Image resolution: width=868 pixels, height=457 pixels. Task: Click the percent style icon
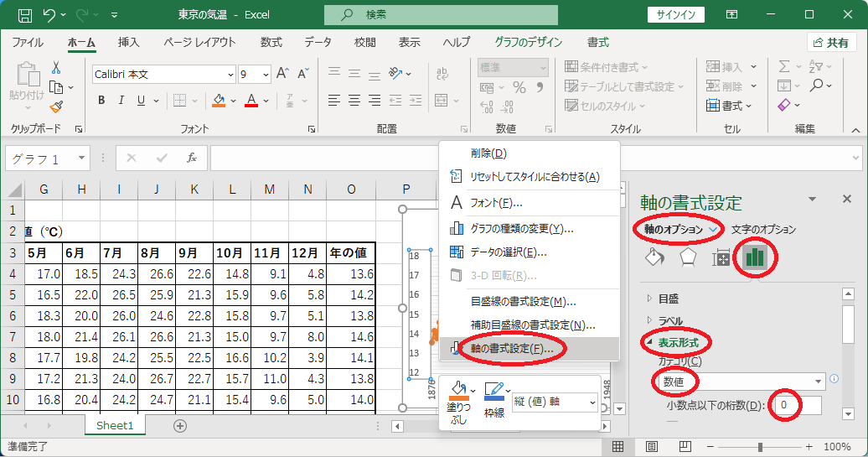click(x=519, y=87)
